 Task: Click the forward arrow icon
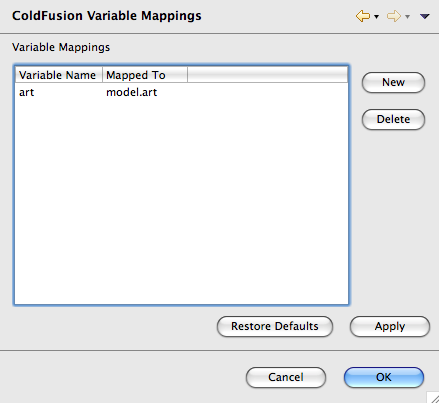click(394, 16)
